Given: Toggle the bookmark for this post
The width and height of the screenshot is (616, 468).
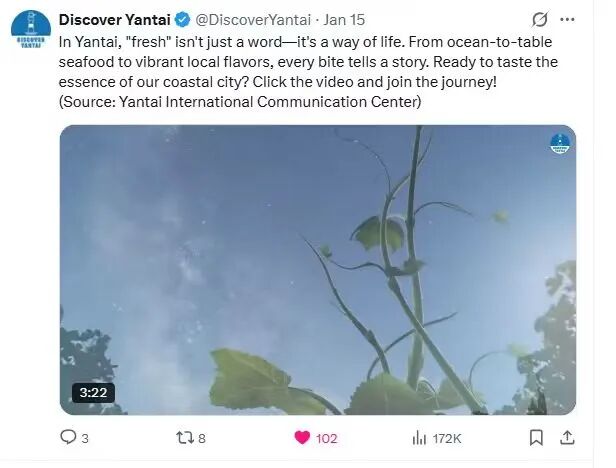Looking at the screenshot, I should [x=536, y=438].
